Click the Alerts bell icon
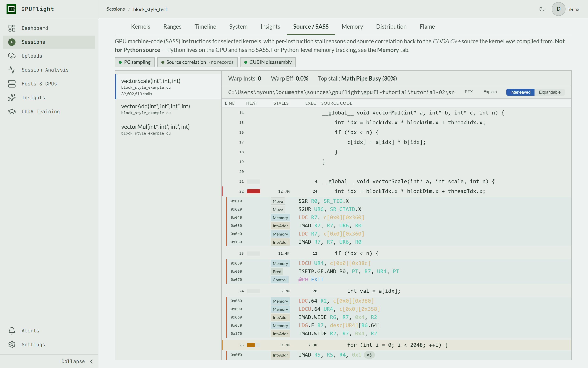The width and height of the screenshot is (588, 368). (12, 331)
